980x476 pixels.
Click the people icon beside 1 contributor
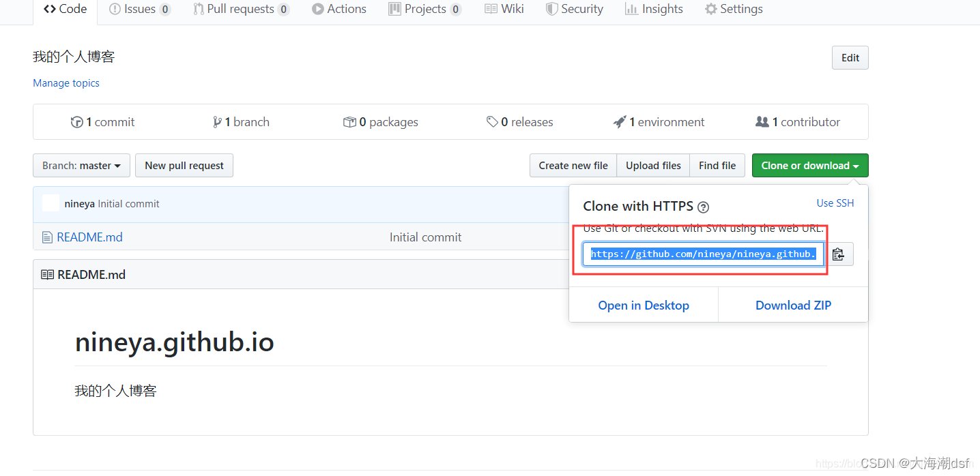[x=762, y=122]
